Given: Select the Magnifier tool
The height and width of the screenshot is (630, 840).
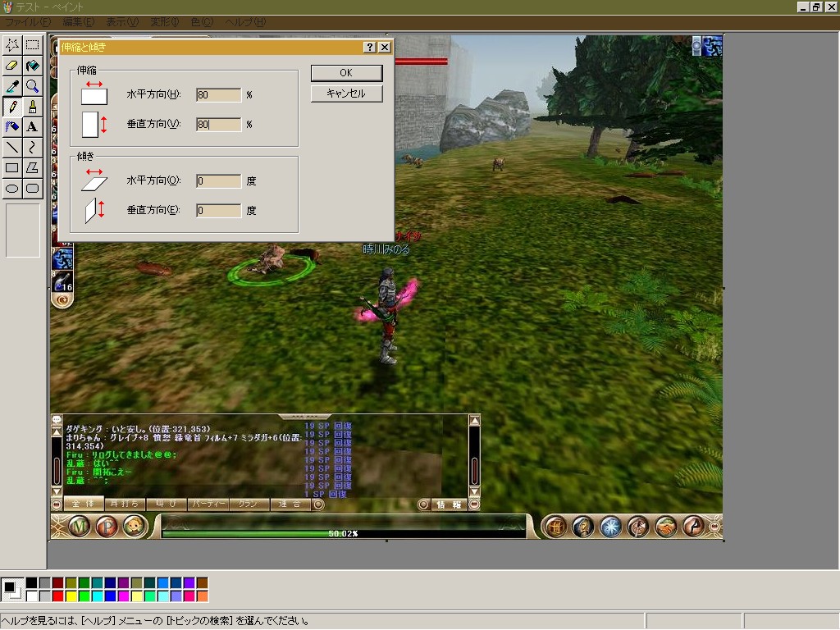Looking at the screenshot, I should click(x=33, y=86).
